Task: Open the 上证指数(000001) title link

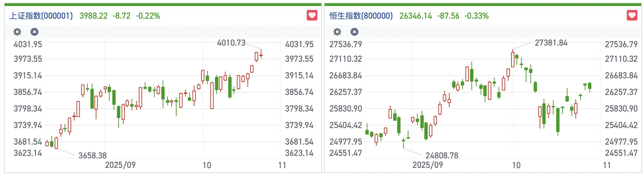Action: 41,16
